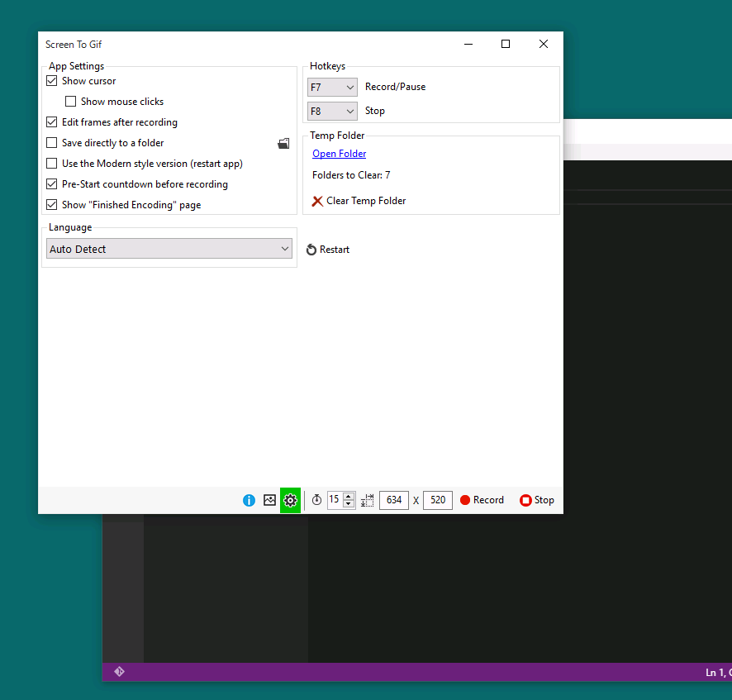The height and width of the screenshot is (700, 732).
Task: Click the Record/Pause hotkey label
Action: pos(395,87)
